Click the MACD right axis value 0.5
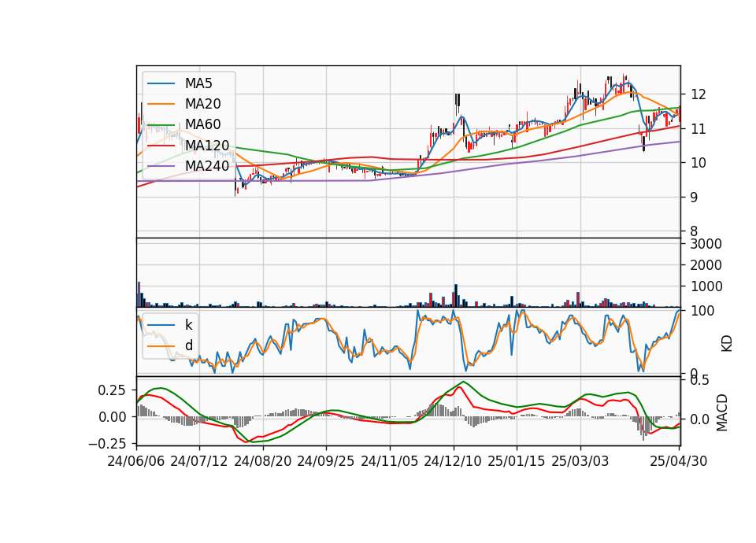 [x=699, y=381]
